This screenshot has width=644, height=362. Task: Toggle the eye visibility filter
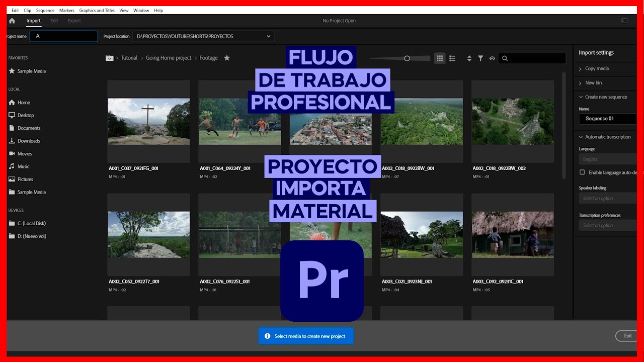(492, 58)
